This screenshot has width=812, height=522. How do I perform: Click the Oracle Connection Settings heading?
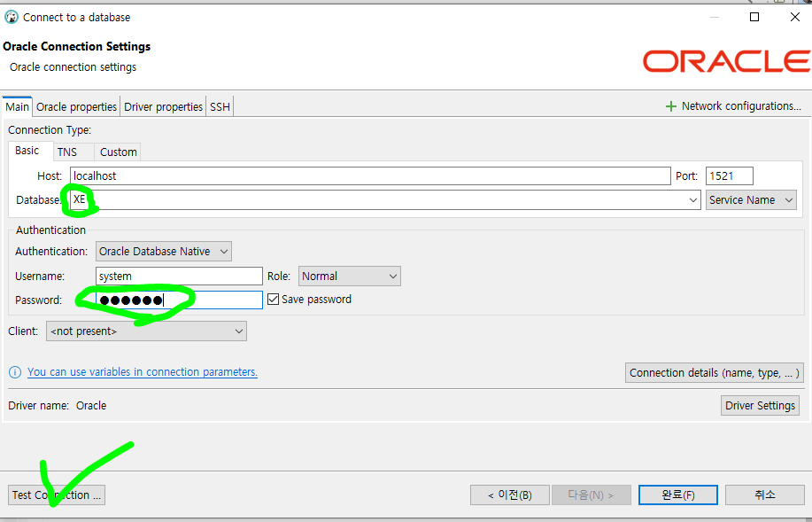point(77,47)
